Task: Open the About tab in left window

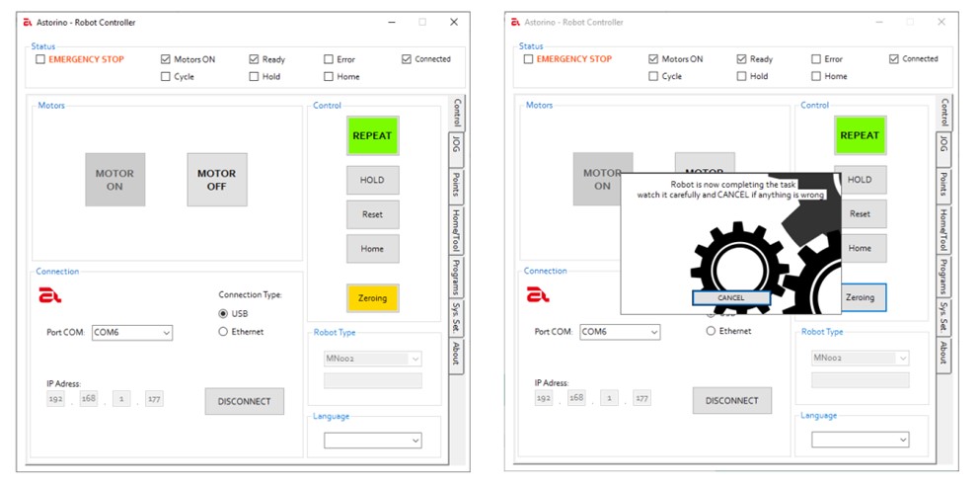Action: point(456,356)
